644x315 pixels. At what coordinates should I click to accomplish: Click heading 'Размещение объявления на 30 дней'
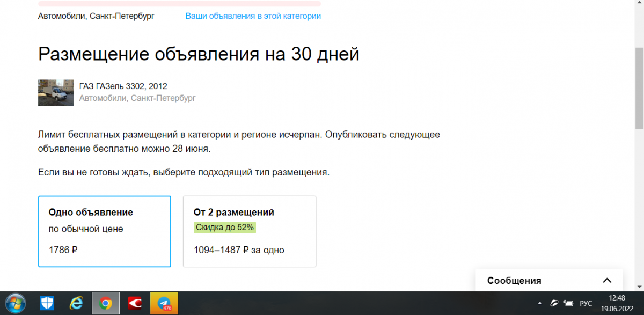pos(199,55)
